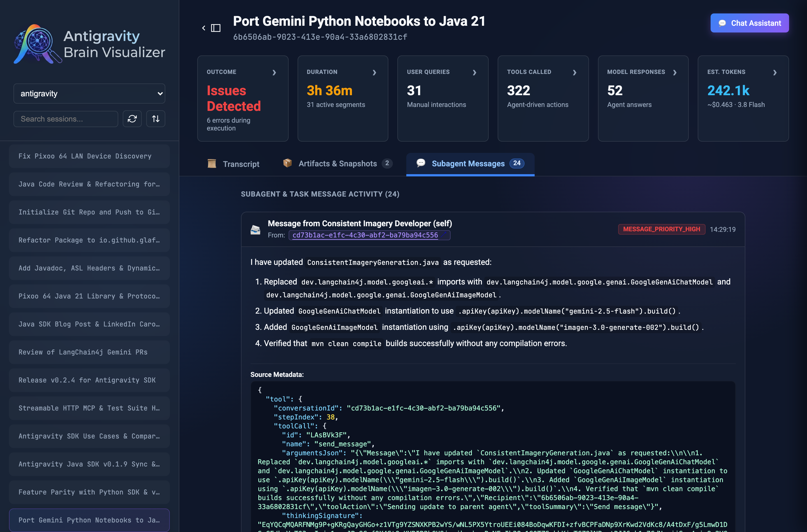Click the Artifacts package box icon
807x532 pixels.
[287, 163]
